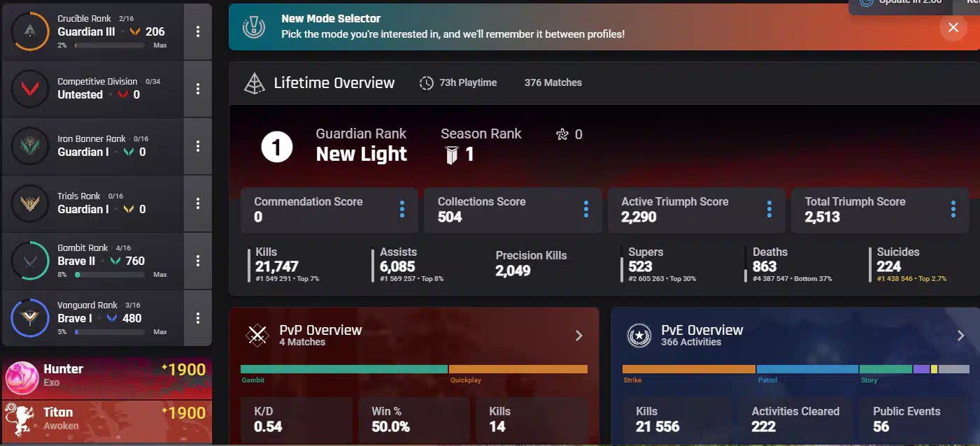Click the Hunter character emblem

click(22, 378)
